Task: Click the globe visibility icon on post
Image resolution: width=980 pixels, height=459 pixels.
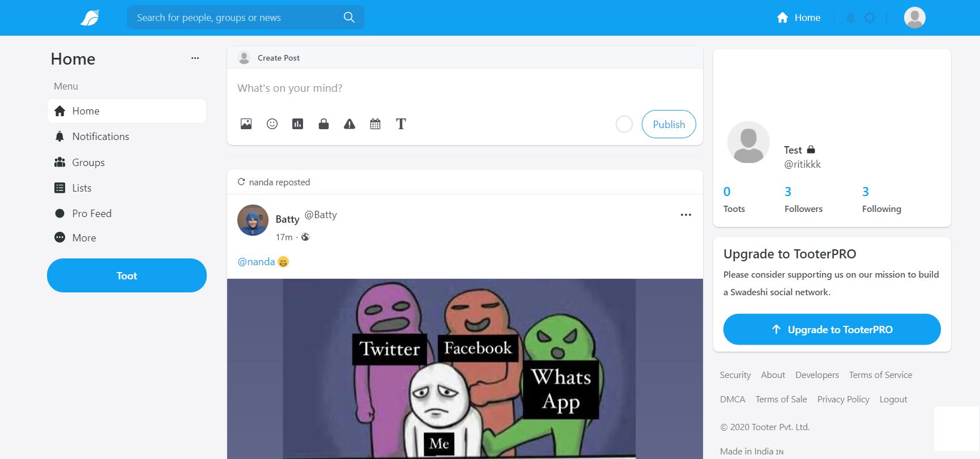Action: [305, 237]
